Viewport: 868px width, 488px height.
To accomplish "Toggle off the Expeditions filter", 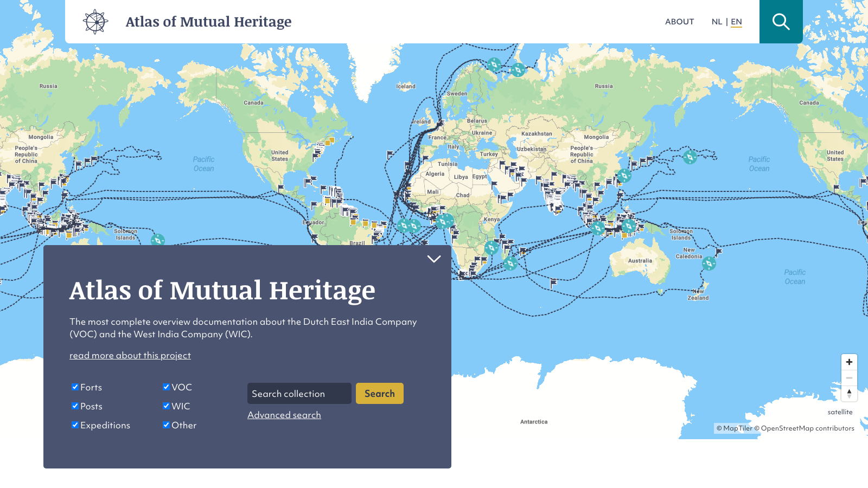I will pos(75,425).
